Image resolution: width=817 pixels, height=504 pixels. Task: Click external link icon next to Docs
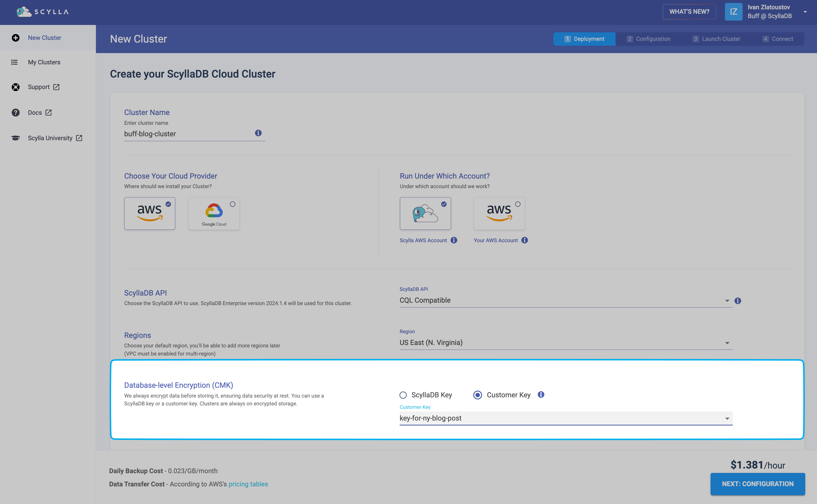(48, 113)
